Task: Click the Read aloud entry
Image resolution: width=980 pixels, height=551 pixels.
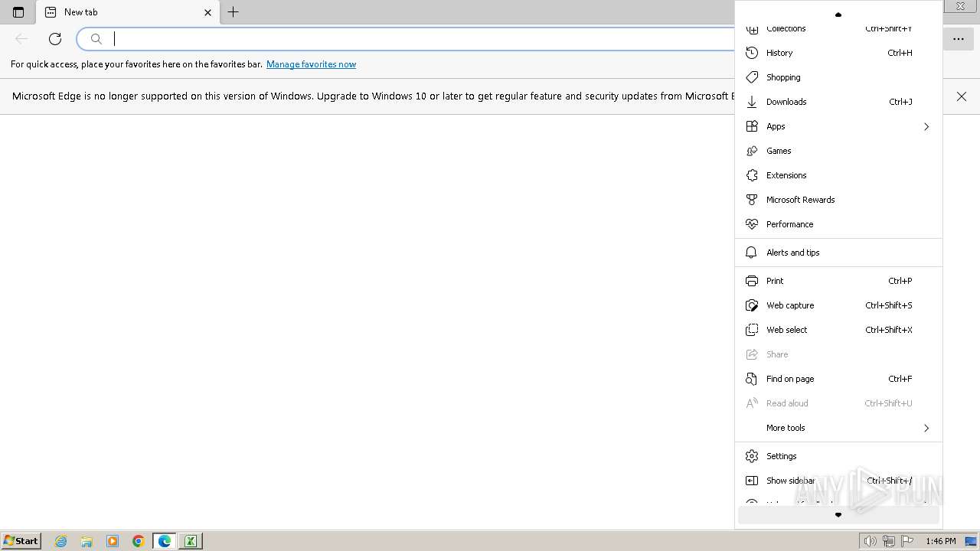Action: pos(838,403)
